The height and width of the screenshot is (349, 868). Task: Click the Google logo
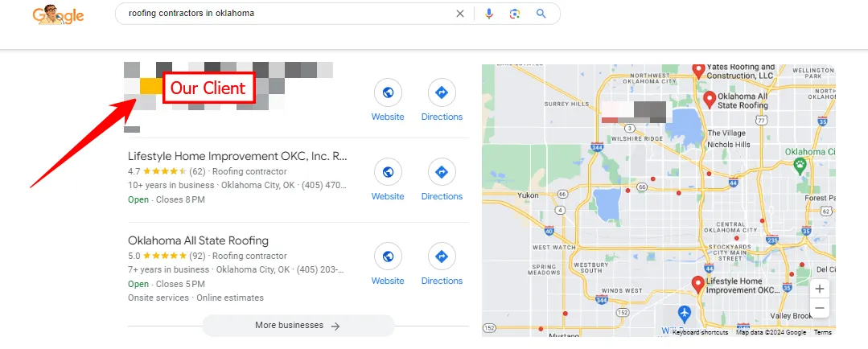59,15
